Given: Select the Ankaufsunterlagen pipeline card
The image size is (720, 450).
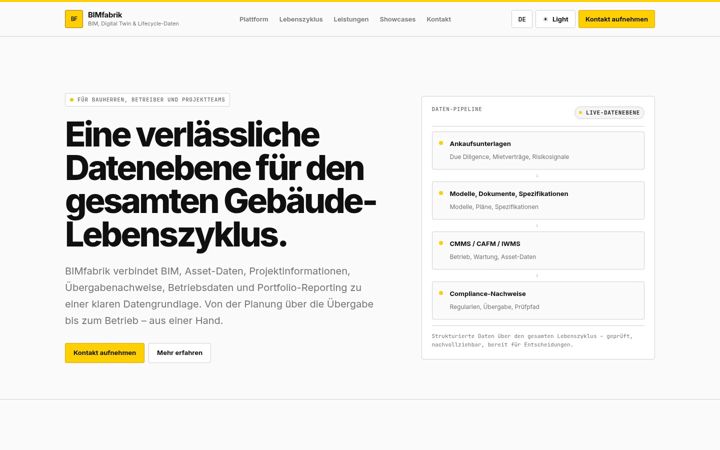Looking at the screenshot, I should tap(538, 151).
